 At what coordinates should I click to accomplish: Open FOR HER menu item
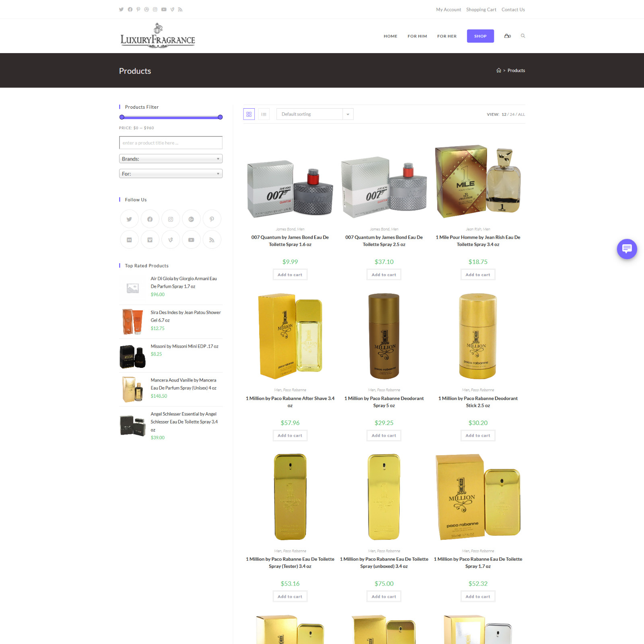pos(447,36)
